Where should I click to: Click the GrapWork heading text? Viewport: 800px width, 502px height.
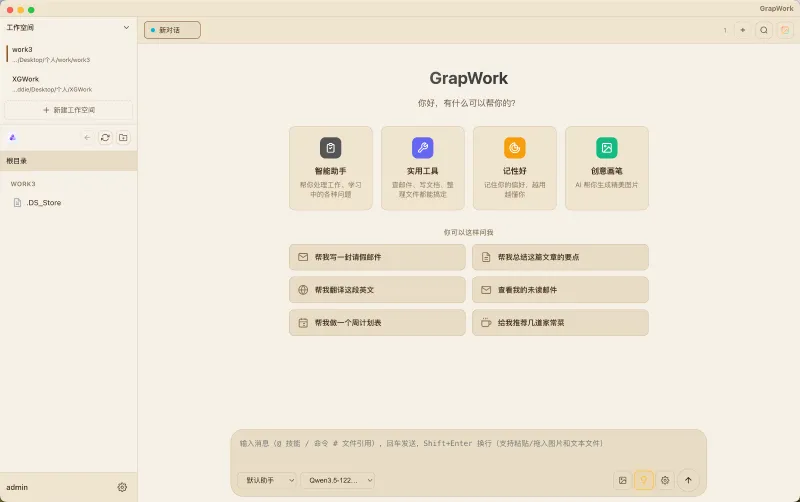click(468, 78)
